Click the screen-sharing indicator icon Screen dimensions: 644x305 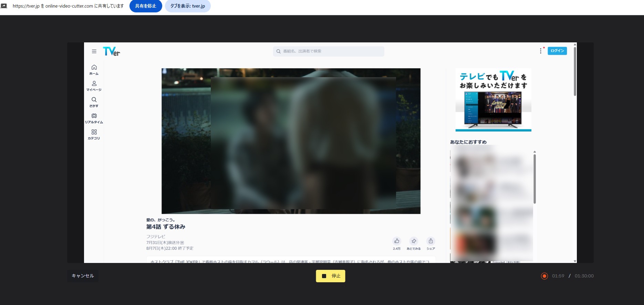(4, 6)
